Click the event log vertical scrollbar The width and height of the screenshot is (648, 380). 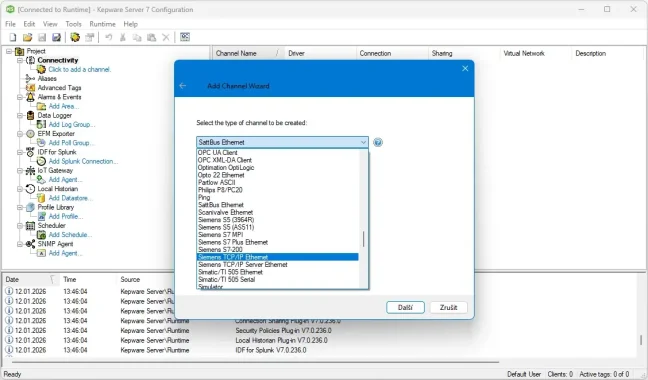tap(641, 340)
